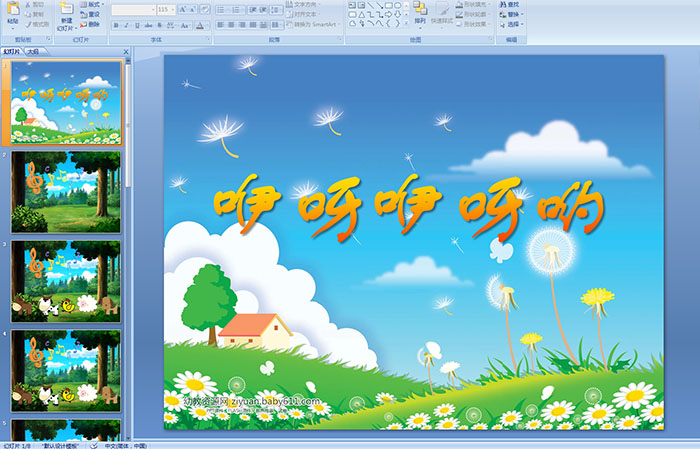Select the straight line shape
Viewport: 700px width, 449px height.
[x=371, y=5]
